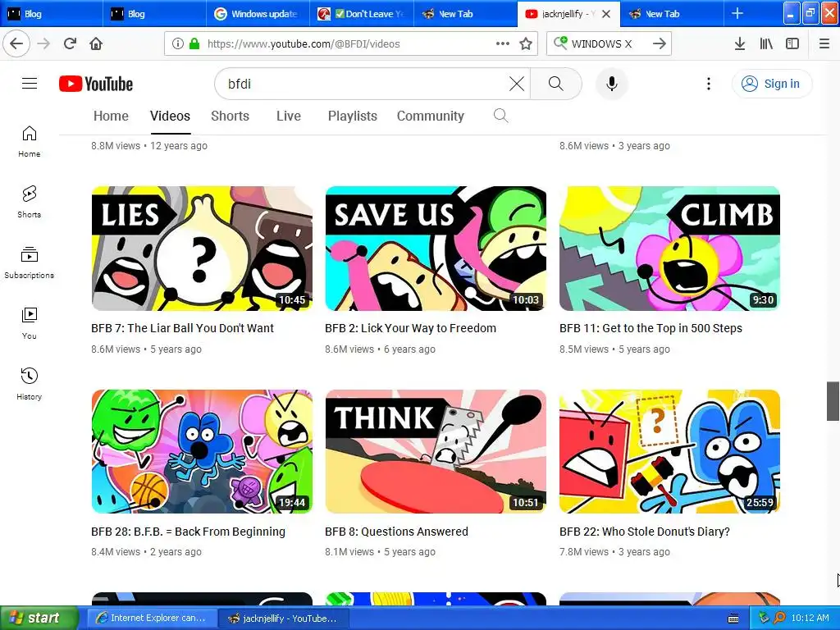
Task: Play the CLIMB thumbnail video
Action: click(669, 248)
